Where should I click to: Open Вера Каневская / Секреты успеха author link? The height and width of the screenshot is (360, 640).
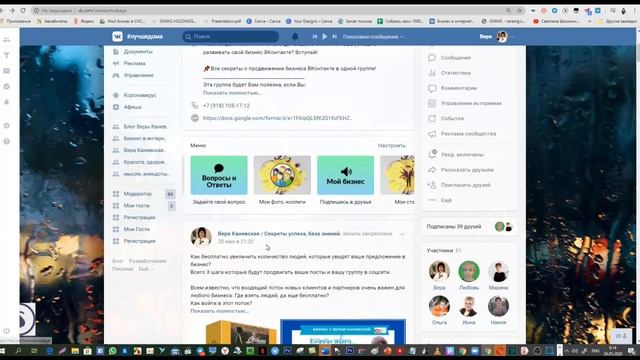point(279,233)
